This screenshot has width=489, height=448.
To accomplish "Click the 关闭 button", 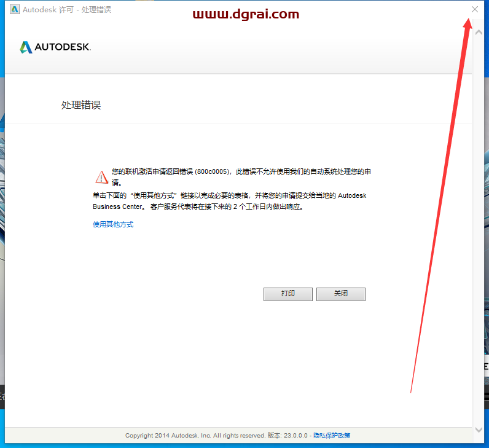I will click(340, 294).
